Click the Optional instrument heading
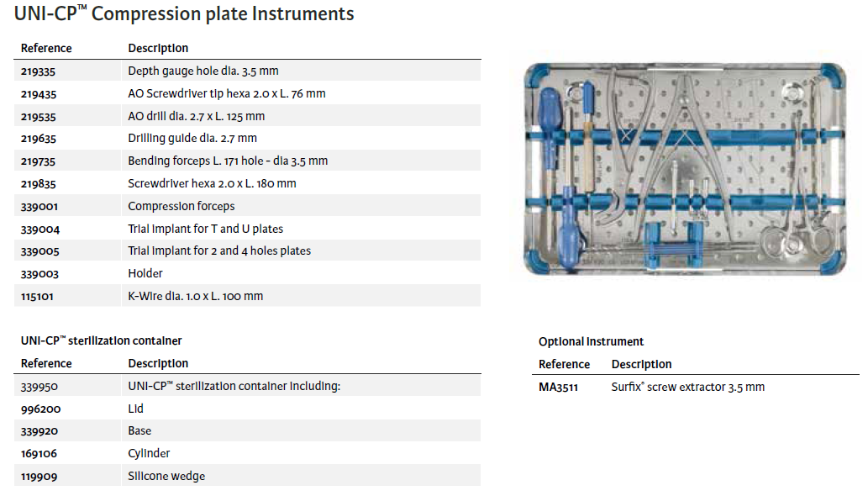This screenshot has width=868, height=496. click(591, 341)
